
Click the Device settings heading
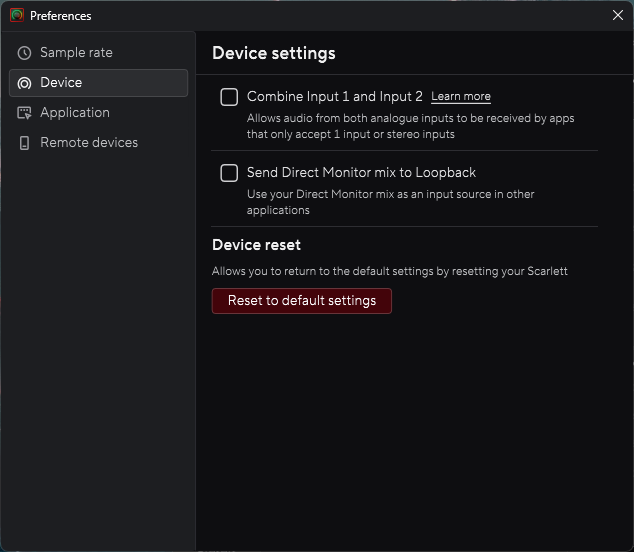pos(274,54)
